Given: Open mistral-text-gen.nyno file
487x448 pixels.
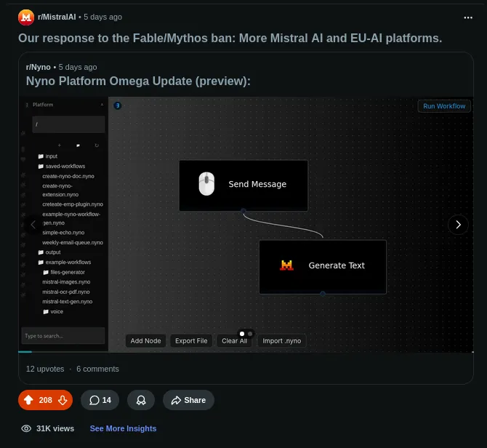Looking at the screenshot, I should click(x=68, y=301).
